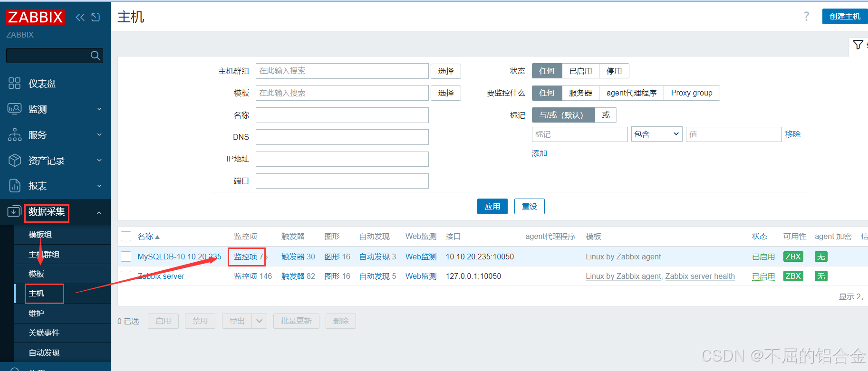The height and width of the screenshot is (371, 868).
Task: Open 自动发现 submenu item
Action: point(44,353)
